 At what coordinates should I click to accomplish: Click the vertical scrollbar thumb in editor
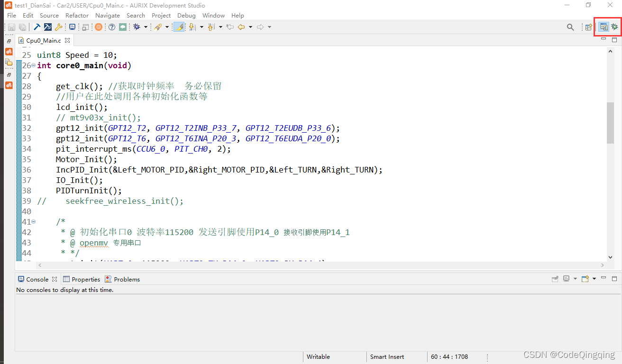click(x=610, y=123)
